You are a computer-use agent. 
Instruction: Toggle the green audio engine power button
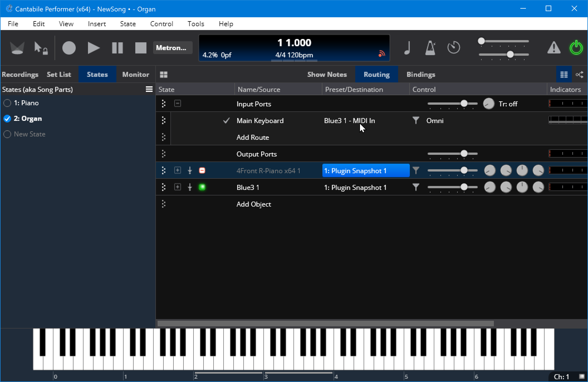tap(576, 48)
